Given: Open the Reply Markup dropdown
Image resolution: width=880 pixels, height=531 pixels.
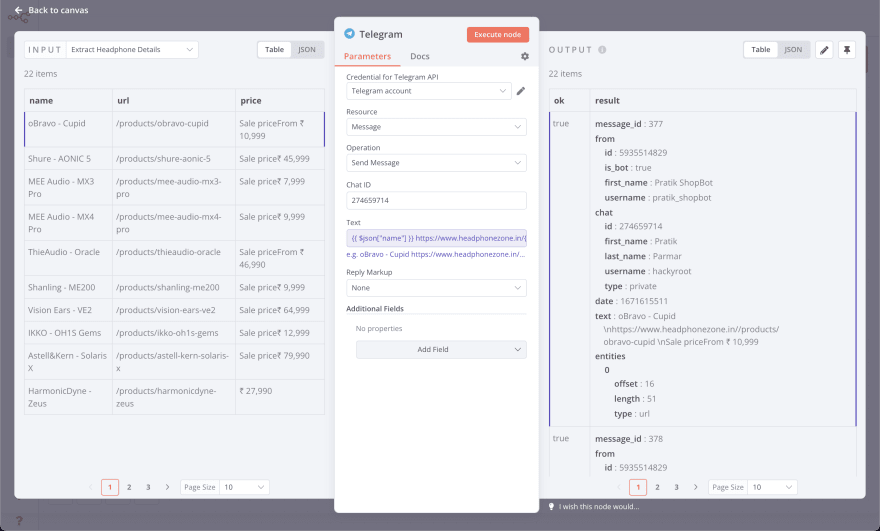Looking at the screenshot, I should [x=436, y=288].
